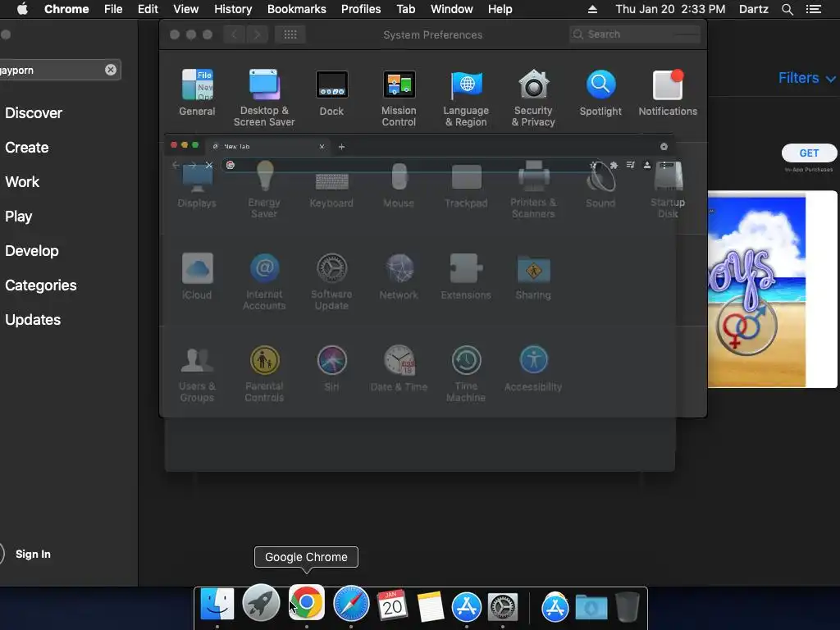
Task: Click Finder icon in the Dock
Action: tap(217, 605)
